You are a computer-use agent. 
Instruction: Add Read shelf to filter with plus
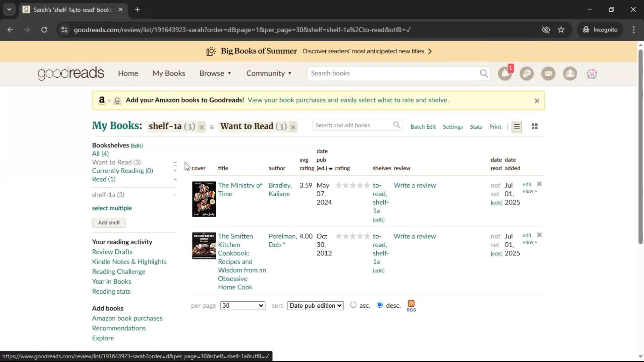tap(175, 179)
